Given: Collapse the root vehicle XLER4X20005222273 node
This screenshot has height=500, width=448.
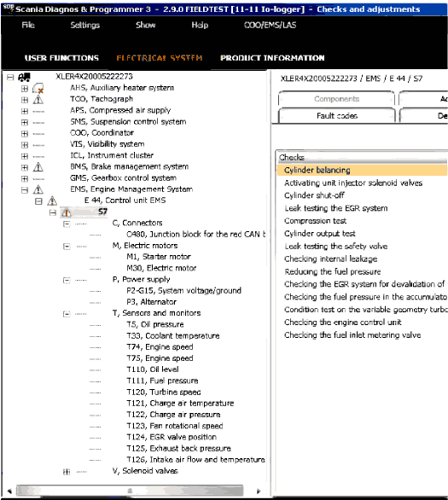Looking at the screenshot, I should pyautogui.click(x=10, y=77).
